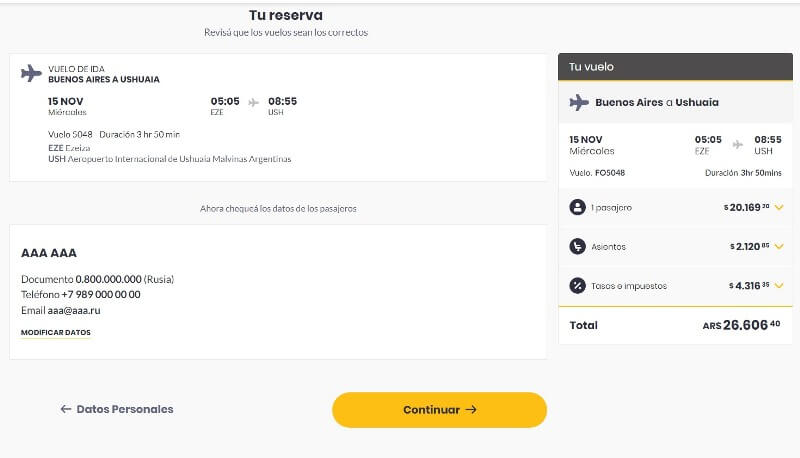The height and width of the screenshot is (458, 800).
Task: Click the Tu vuelo panel header
Action: pos(675,67)
